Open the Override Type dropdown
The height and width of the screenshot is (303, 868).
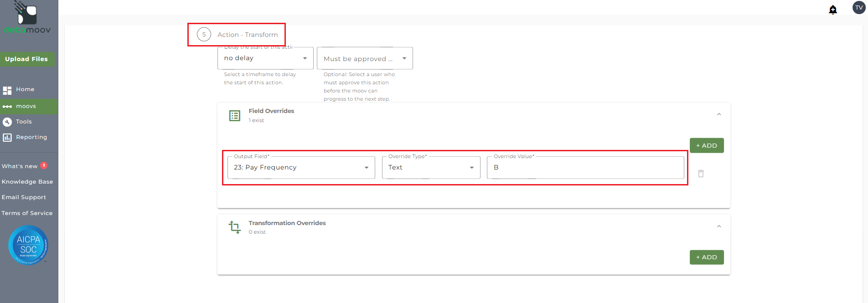[x=431, y=168]
